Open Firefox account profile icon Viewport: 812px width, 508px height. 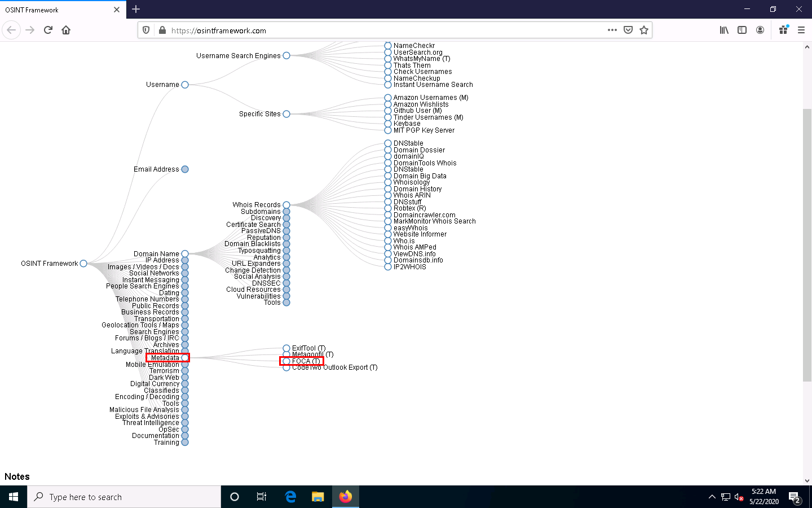pyautogui.click(x=760, y=30)
